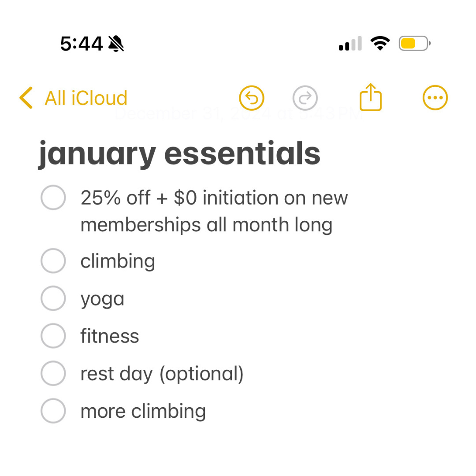Screen dimensions: 476x476
Task: Tap the back chevron arrow
Action: [x=26, y=98]
